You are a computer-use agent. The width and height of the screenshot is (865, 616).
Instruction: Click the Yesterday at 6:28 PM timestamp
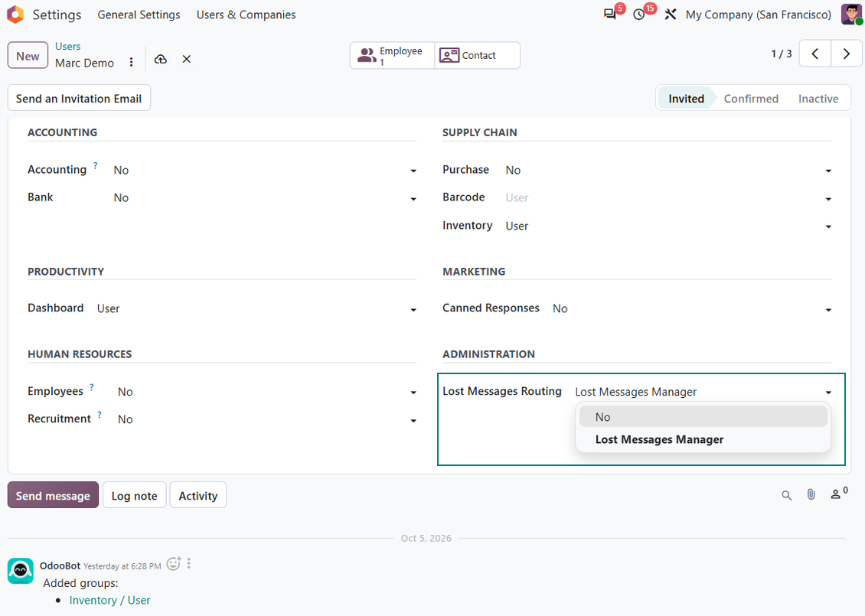coord(122,566)
